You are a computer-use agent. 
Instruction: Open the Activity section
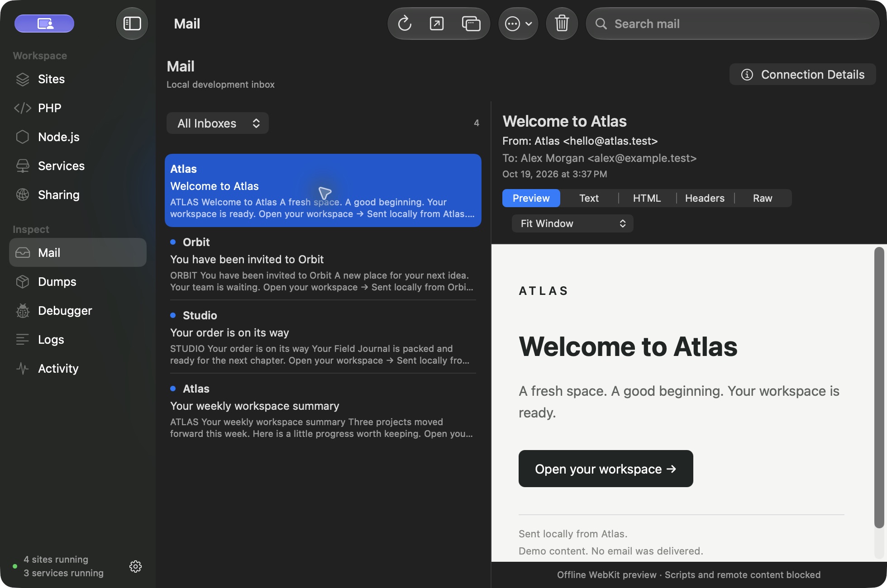coord(78,369)
